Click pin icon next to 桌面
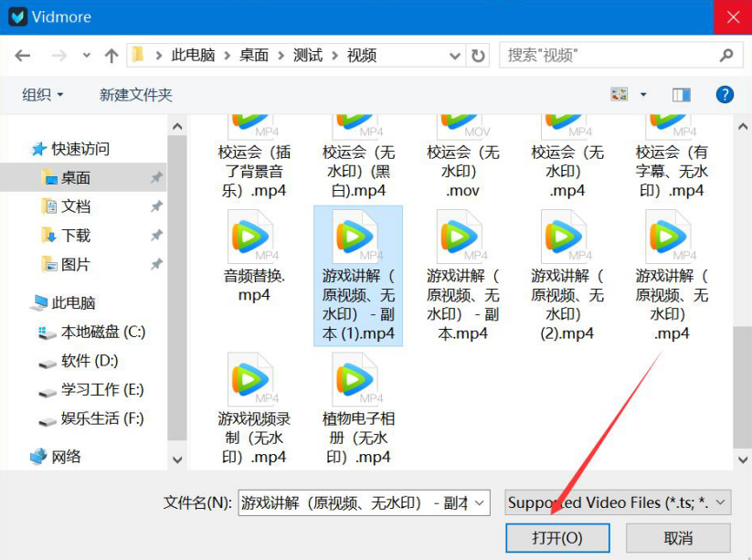Viewport: 752px width, 560px height. (x=156, y=178)
